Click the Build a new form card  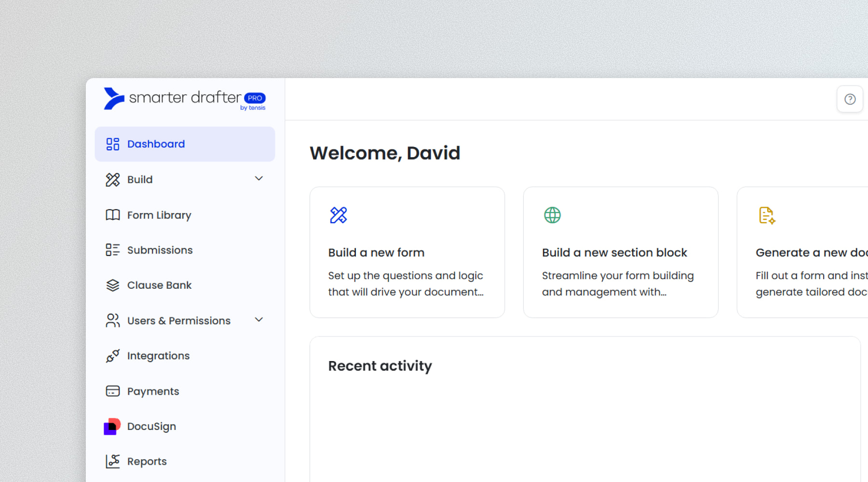click(407, 253)
